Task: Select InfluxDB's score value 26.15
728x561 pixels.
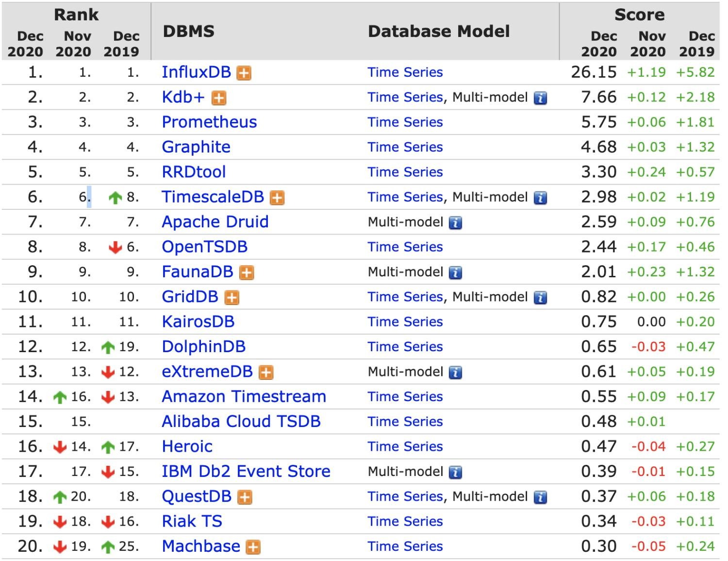Action: point(594,72)
